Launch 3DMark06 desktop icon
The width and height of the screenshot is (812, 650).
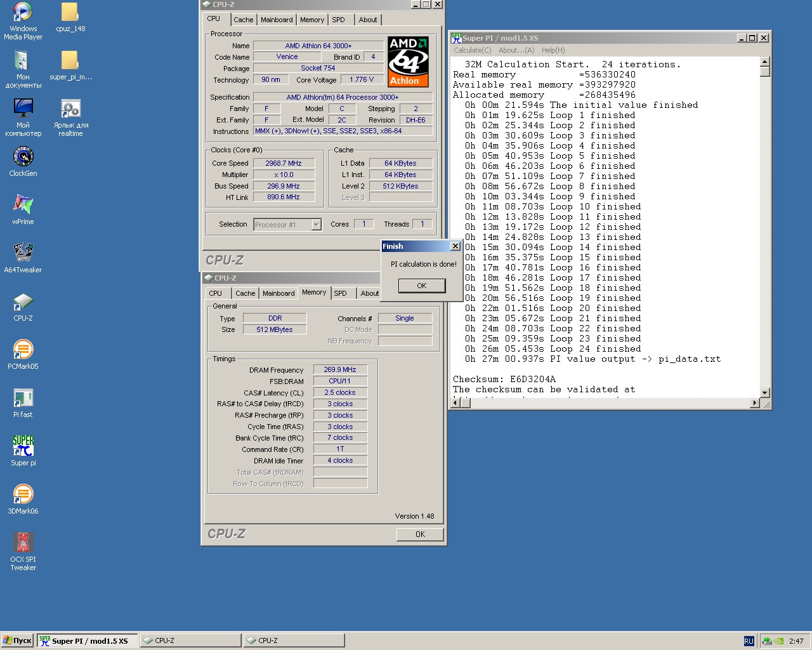click(x=23, y=499)
